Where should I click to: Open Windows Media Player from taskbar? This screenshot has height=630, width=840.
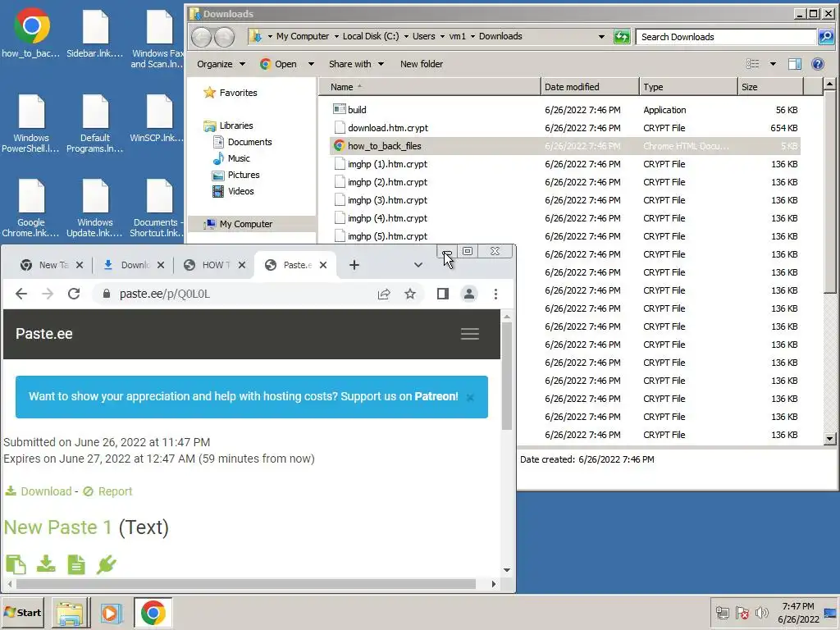click(x=111, y=613)
